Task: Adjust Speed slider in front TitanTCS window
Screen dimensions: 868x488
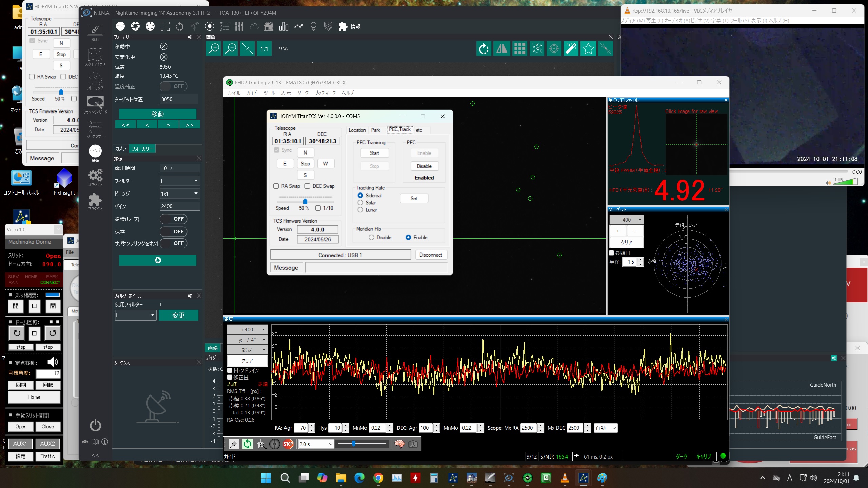Action: coord(305,201)
